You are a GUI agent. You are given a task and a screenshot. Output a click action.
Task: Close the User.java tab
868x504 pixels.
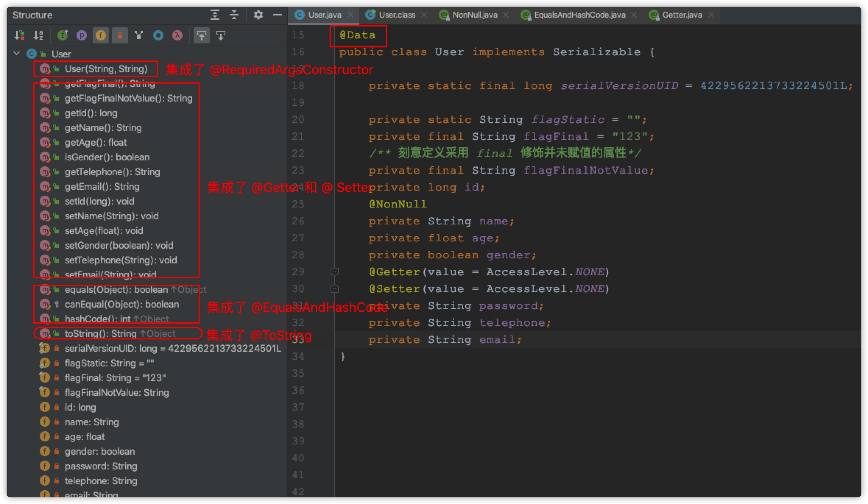tap(350, 15)
